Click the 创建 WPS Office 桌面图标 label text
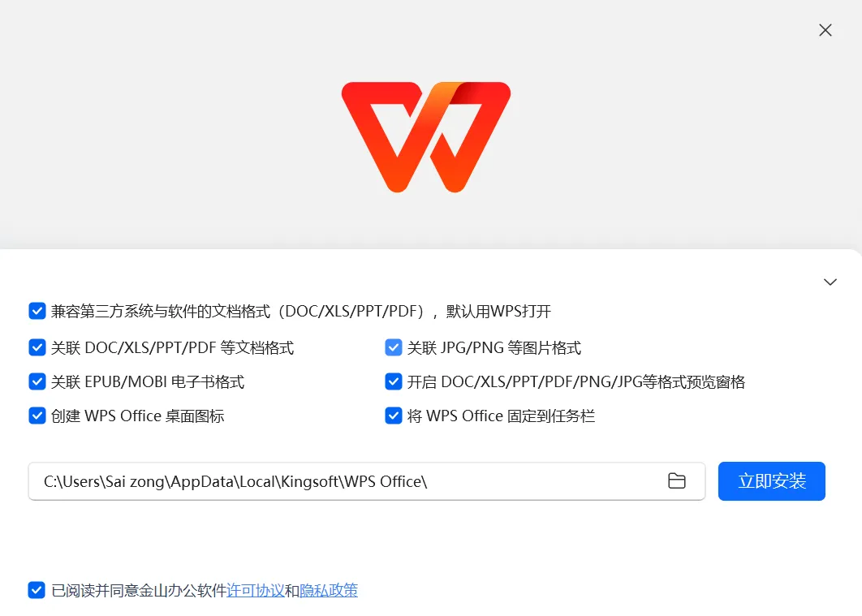The width and height of the screenshot is (862, 616). coord(137,416)
